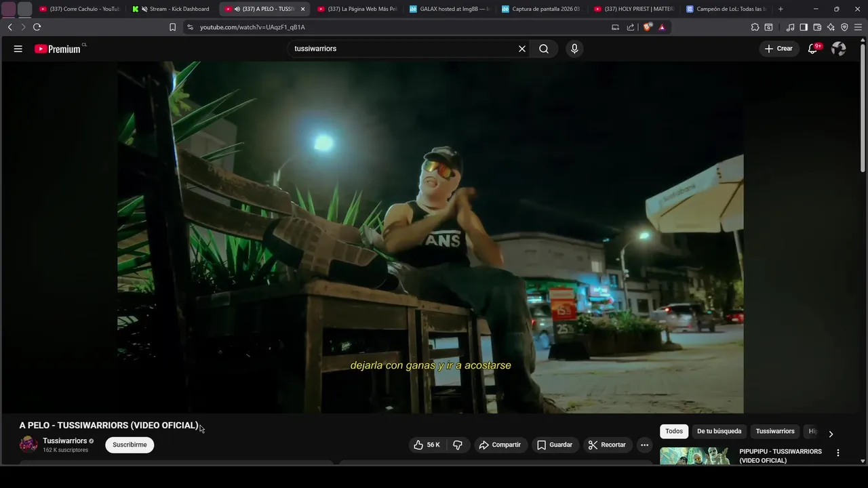This screenshot has width=868, height=488.
Task: Open a new browser tab
Action: [x=781, y=9]
